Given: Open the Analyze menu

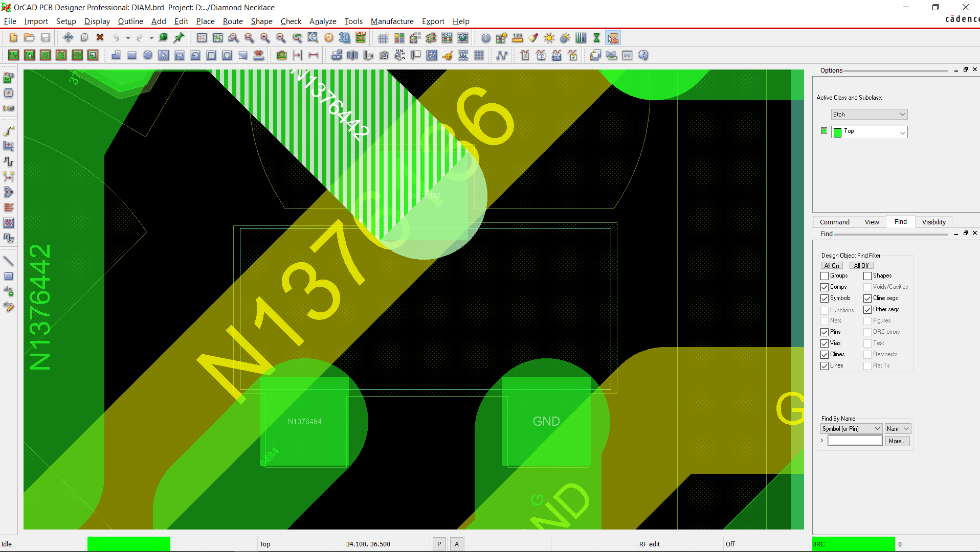Looking at the screenshot, I should (323, 21).
